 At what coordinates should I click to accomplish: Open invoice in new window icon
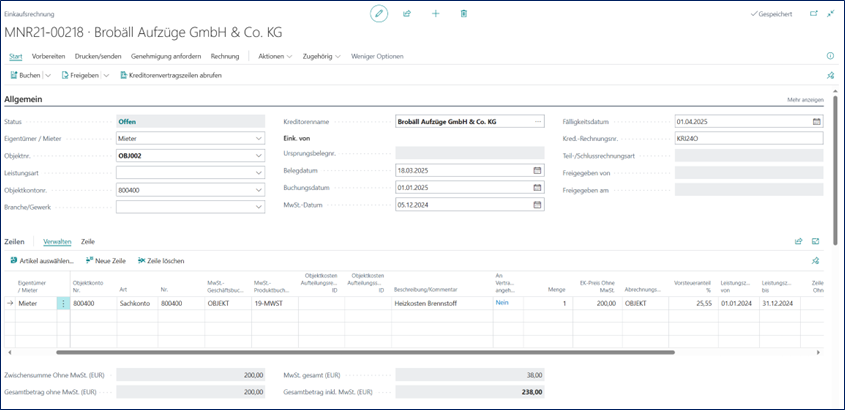coord(813,14)
